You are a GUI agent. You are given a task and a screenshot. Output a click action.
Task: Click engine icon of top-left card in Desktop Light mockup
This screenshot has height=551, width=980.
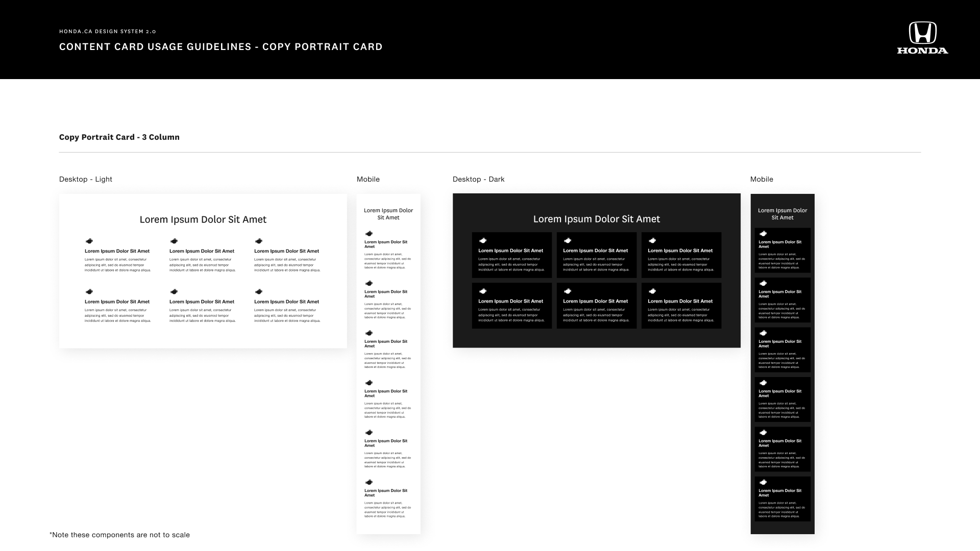[x=89, y=241]
